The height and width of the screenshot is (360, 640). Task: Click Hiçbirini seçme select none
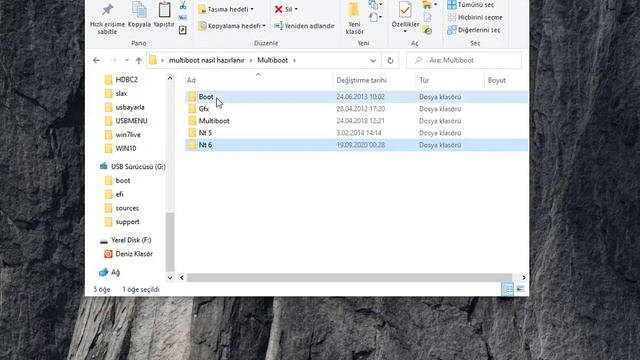click(475, 18)
